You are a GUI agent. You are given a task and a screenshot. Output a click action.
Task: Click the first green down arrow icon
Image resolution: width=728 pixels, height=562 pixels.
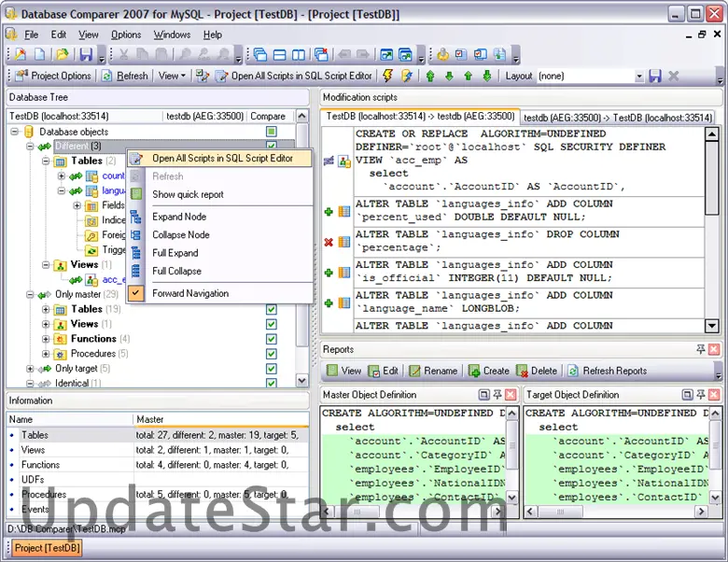[449, 76]
